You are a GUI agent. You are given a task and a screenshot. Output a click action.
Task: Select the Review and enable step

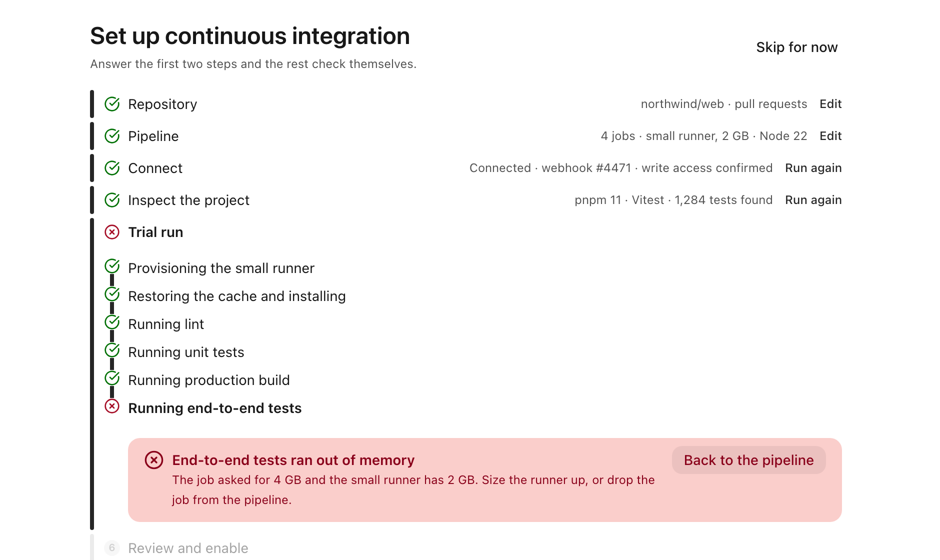pyautogui.click(x=188, y=548)
